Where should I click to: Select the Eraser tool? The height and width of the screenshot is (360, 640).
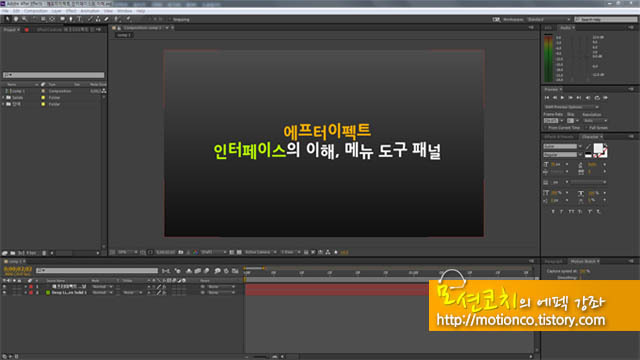pyautogui.click(x=107, y=19)
